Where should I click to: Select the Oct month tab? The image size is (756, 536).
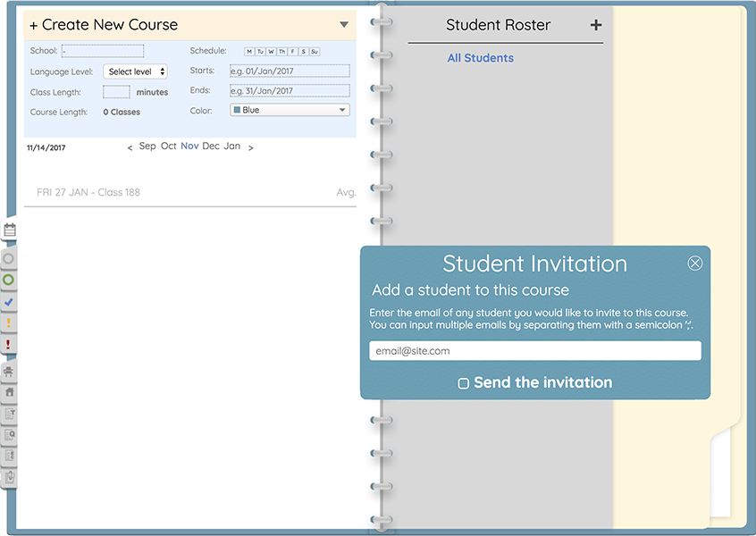168,146
